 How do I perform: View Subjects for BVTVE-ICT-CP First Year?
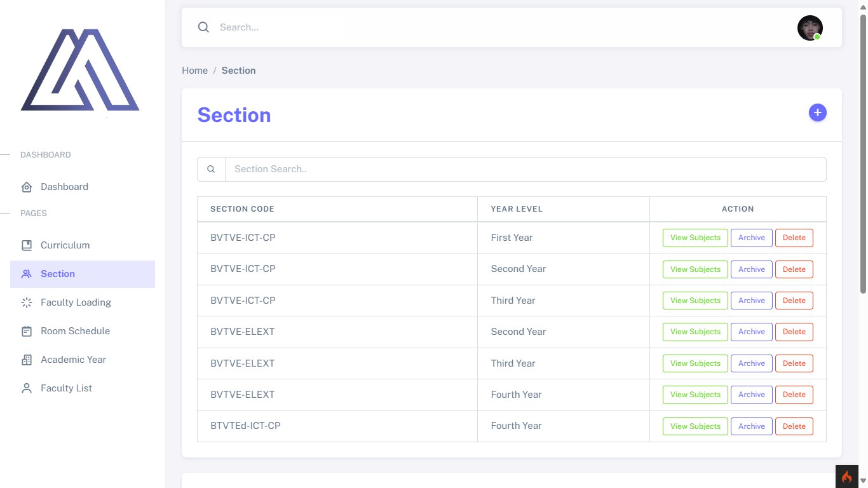click(695, 238)
